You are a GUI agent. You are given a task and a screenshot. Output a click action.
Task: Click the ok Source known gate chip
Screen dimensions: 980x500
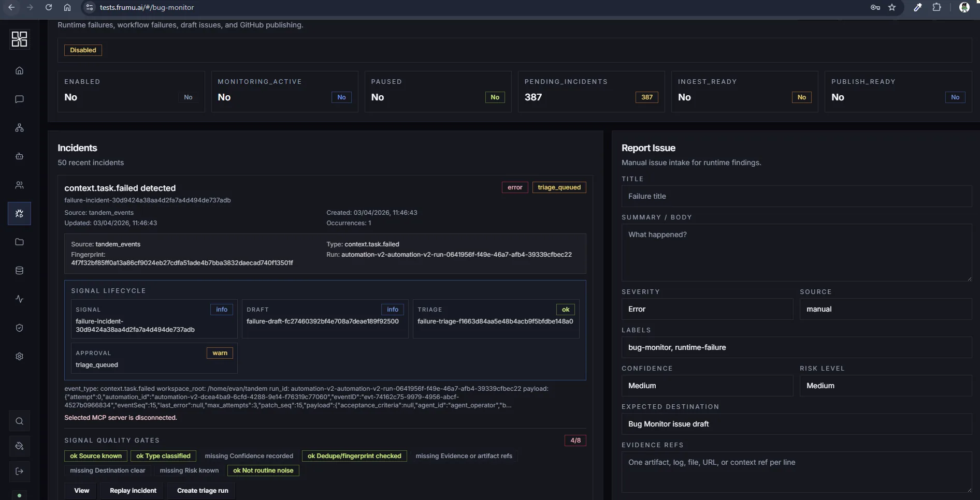coord(96,456)
